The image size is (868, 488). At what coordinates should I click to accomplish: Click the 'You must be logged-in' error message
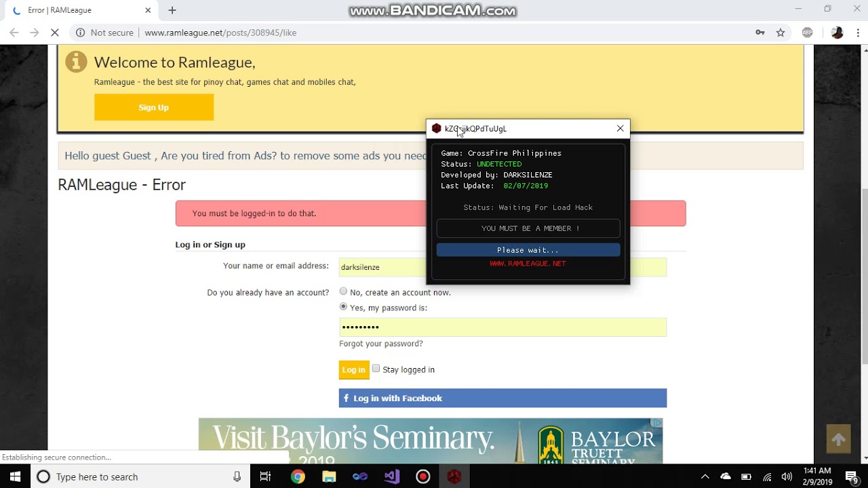coord(431,213)
